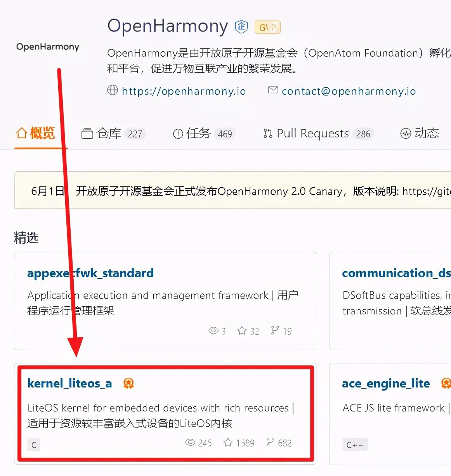451x476 pixels.
Task: Click the fork icon on kernel_liteos_a
Action: pos(270,442)
